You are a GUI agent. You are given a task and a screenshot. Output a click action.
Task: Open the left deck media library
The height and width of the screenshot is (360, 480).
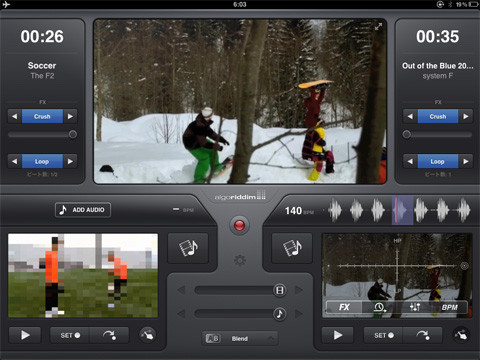(188, 248)
